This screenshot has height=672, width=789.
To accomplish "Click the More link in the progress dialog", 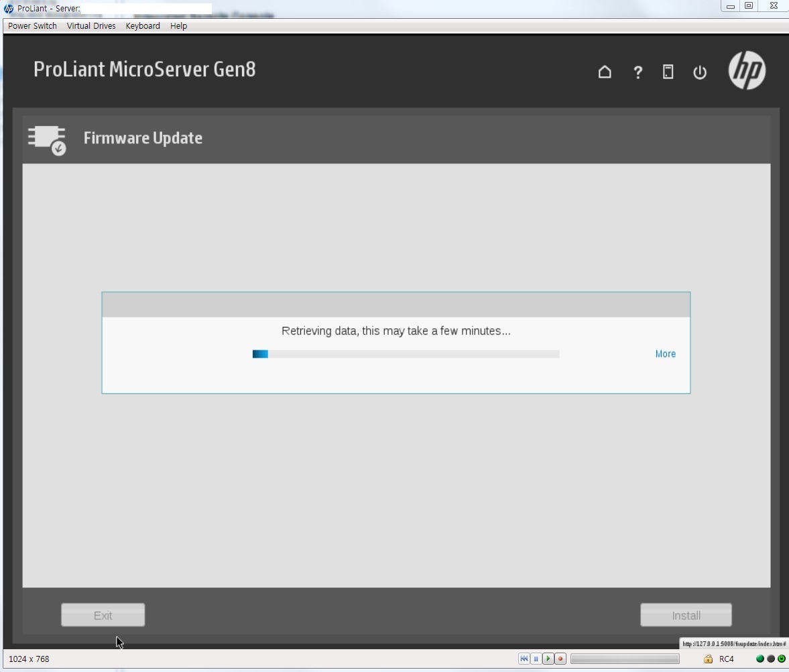I will pos(665,354).
